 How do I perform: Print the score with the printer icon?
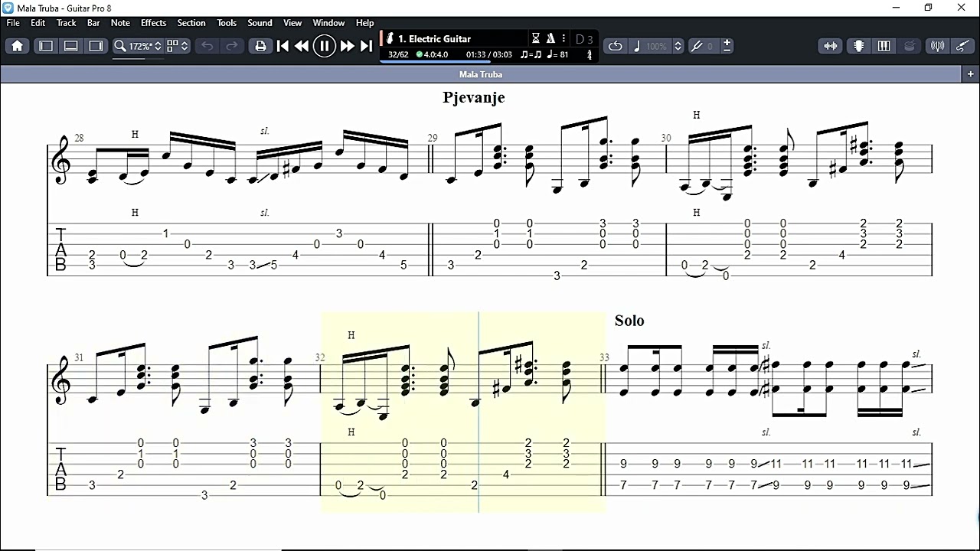(x=260, y=46)
